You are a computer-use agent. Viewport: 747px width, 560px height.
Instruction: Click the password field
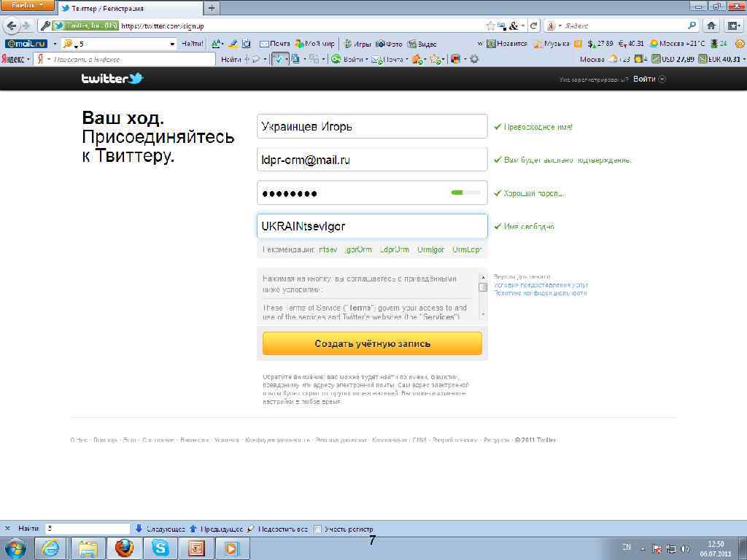pos(372,192)
